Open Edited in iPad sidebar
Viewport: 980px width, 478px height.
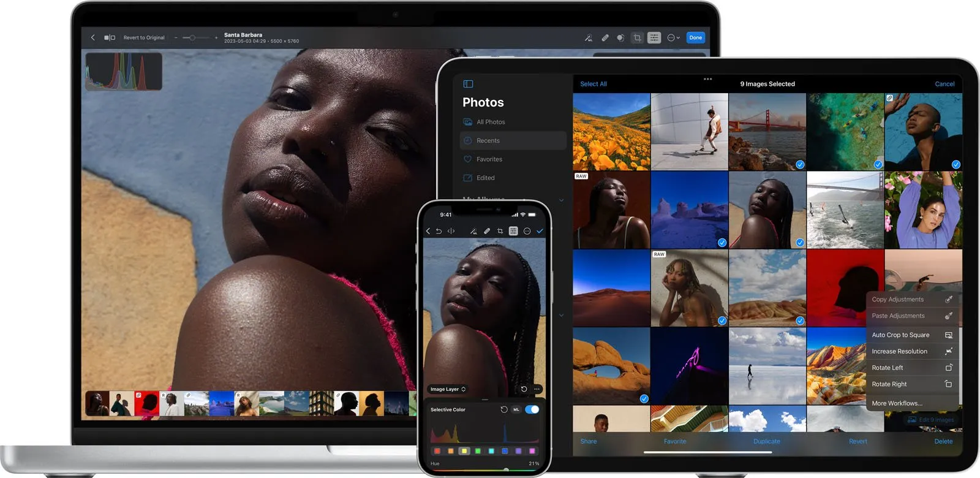(x=513, y=178)
